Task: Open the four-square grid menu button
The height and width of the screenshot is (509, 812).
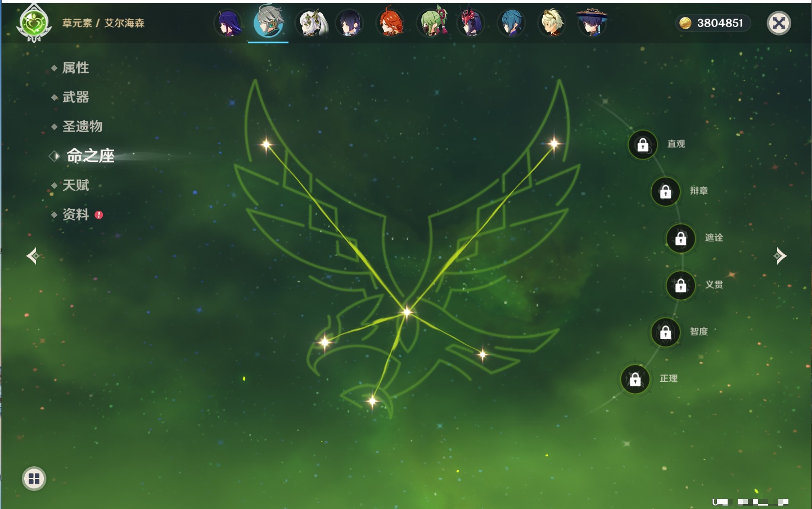Action: pos(34,479)
